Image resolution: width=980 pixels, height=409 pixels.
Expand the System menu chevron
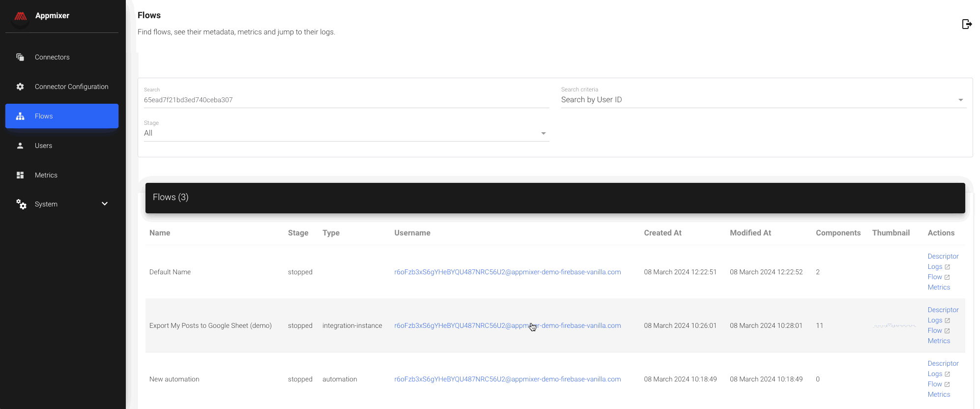tap(105, 204)
